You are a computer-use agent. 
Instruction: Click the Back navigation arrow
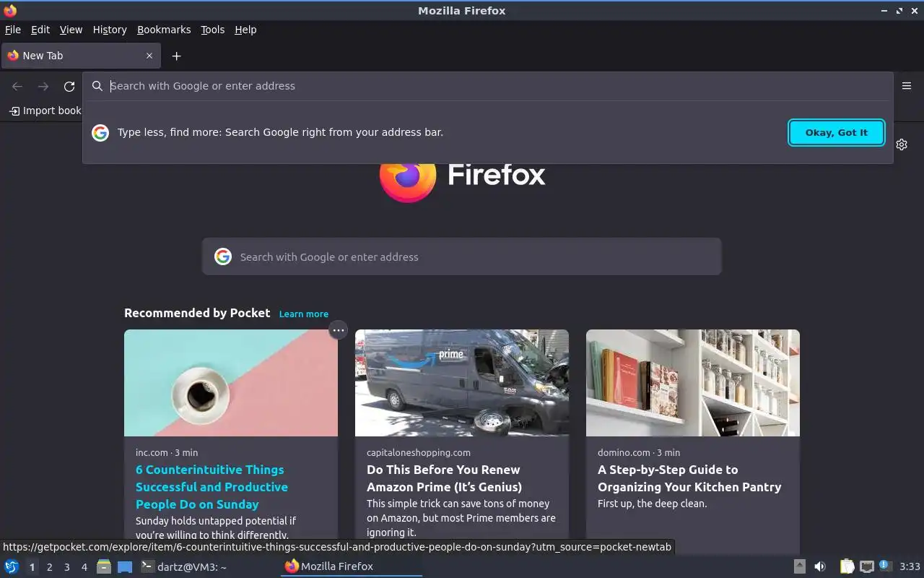[x=17, y=86]
